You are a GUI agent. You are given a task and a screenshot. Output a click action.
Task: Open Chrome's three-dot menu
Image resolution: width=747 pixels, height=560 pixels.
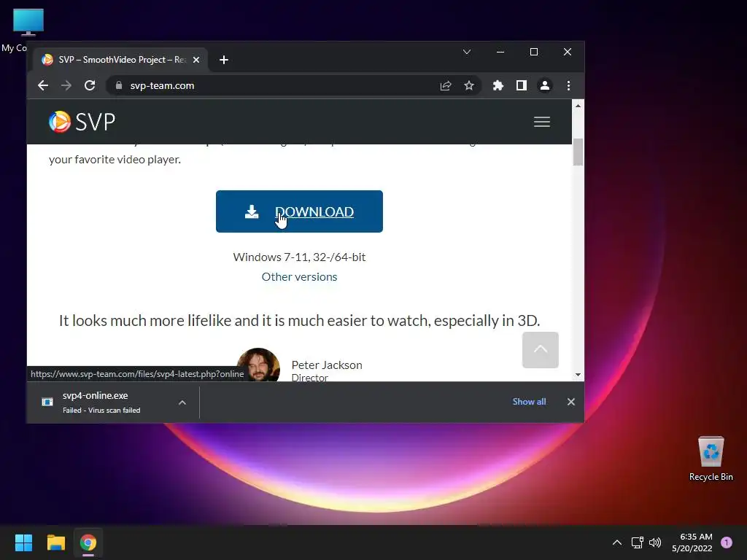pyautogui.click(x=568, y=86)
